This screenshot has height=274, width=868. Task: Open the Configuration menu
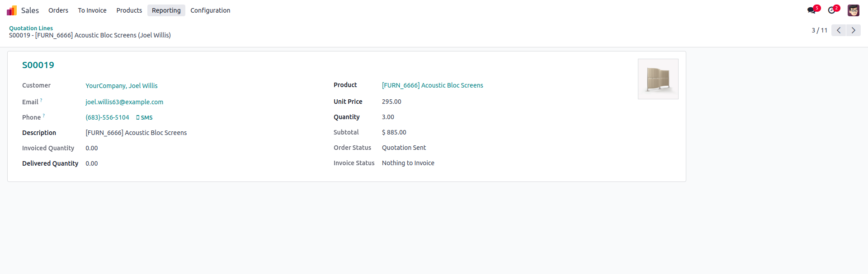tap(210, 10)
